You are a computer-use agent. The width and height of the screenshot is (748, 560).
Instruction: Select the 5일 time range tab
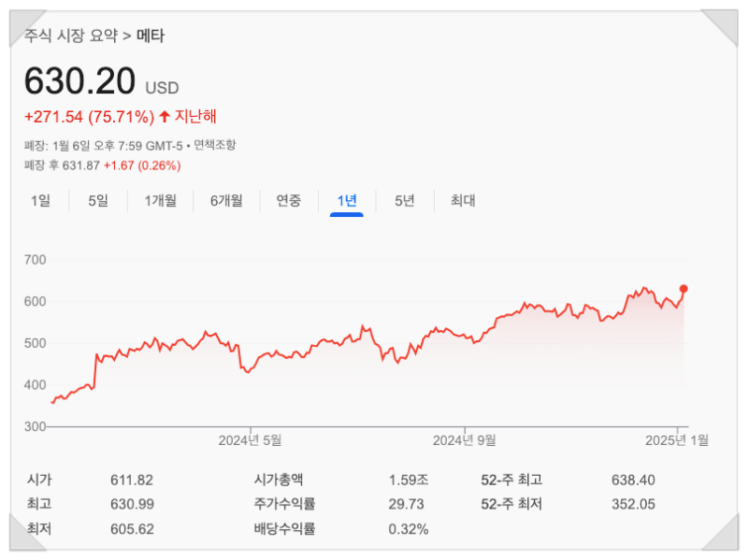pyautogui.click(x=98, y=200)
